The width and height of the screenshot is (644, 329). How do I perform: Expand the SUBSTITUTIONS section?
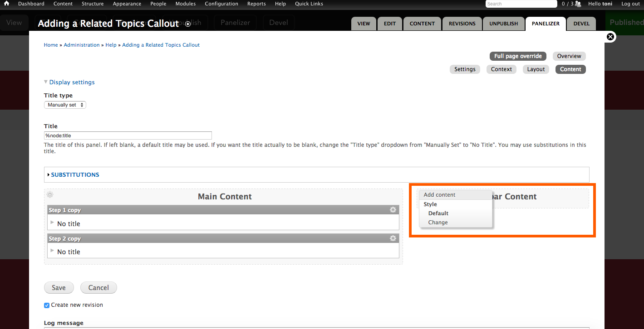(x=75, y=174)
